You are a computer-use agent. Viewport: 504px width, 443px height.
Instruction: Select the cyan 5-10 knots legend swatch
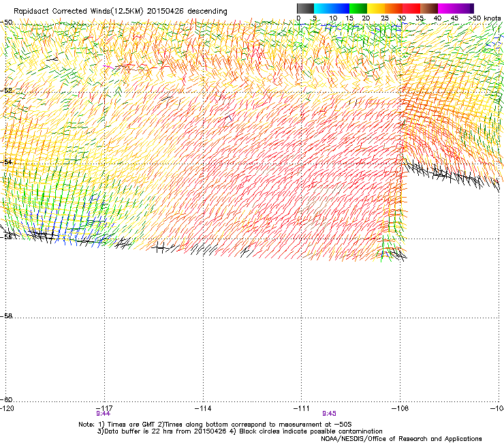(x=323, y=8)
